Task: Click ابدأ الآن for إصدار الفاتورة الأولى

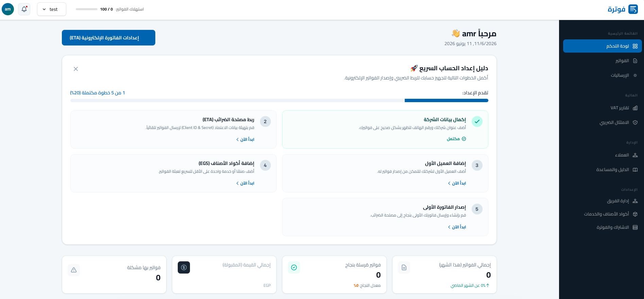Action: tap(457, 227)
